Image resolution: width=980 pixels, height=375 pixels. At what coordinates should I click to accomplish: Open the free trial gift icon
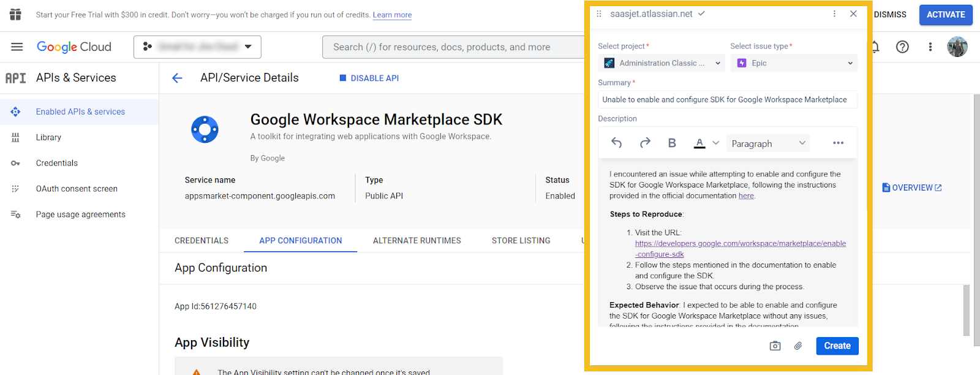(15, 15)
